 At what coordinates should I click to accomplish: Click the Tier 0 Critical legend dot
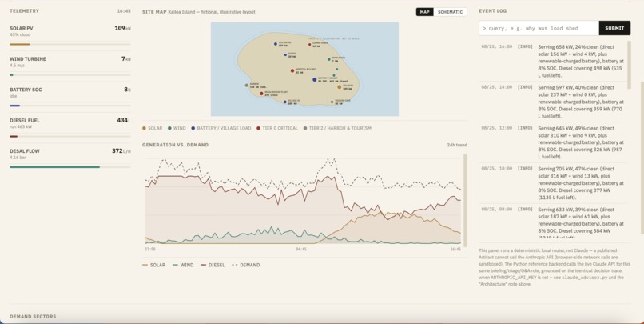pyautogui.click(x=259, y=128)
